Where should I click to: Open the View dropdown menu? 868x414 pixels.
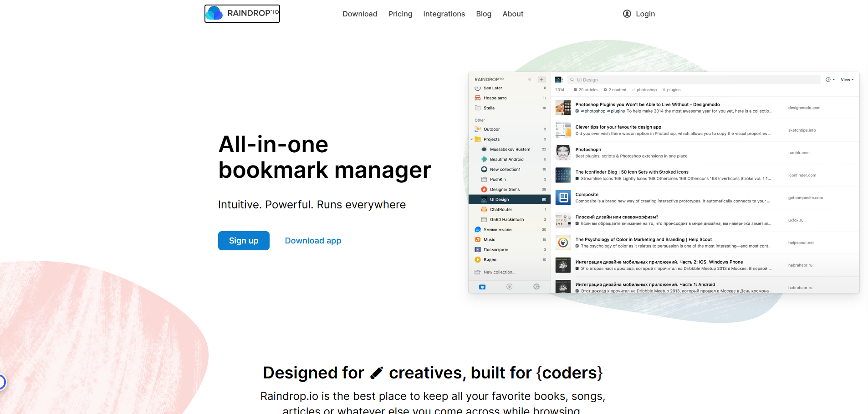click(846, 80)
